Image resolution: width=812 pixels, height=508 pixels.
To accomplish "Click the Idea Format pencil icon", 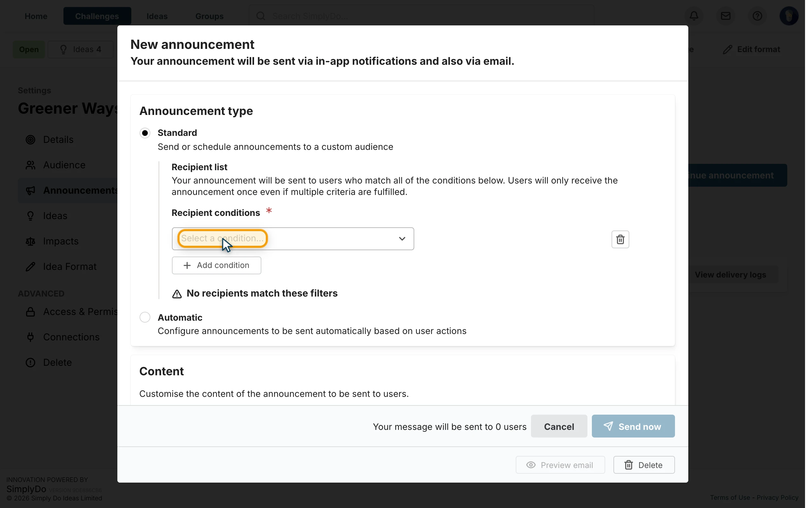I will pos(30,266).
